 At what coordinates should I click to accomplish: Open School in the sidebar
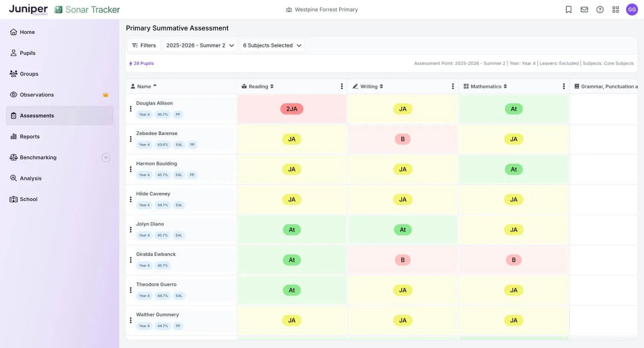click(60, 199)
